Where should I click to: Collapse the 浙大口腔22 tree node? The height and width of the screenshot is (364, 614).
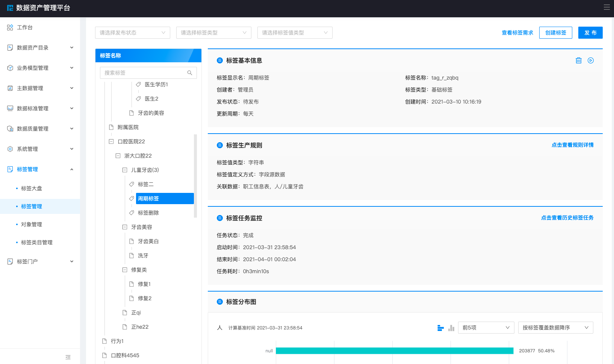click(x=118, y=156)
